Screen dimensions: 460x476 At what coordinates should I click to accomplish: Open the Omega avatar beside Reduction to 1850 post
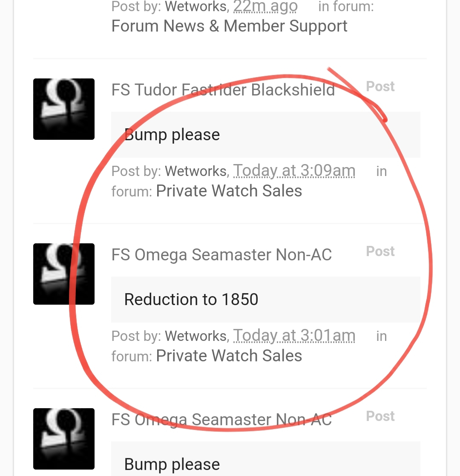[64, 274]
